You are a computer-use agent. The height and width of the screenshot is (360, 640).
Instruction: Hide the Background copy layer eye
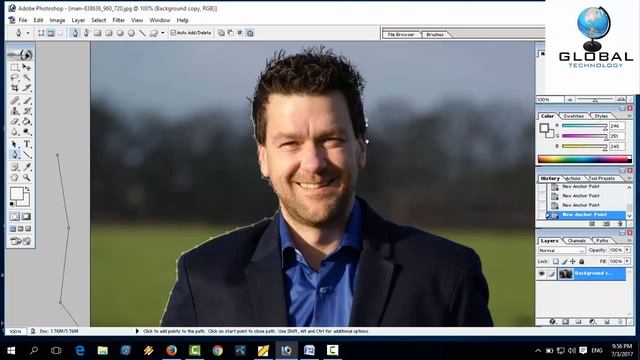(541, 274)
